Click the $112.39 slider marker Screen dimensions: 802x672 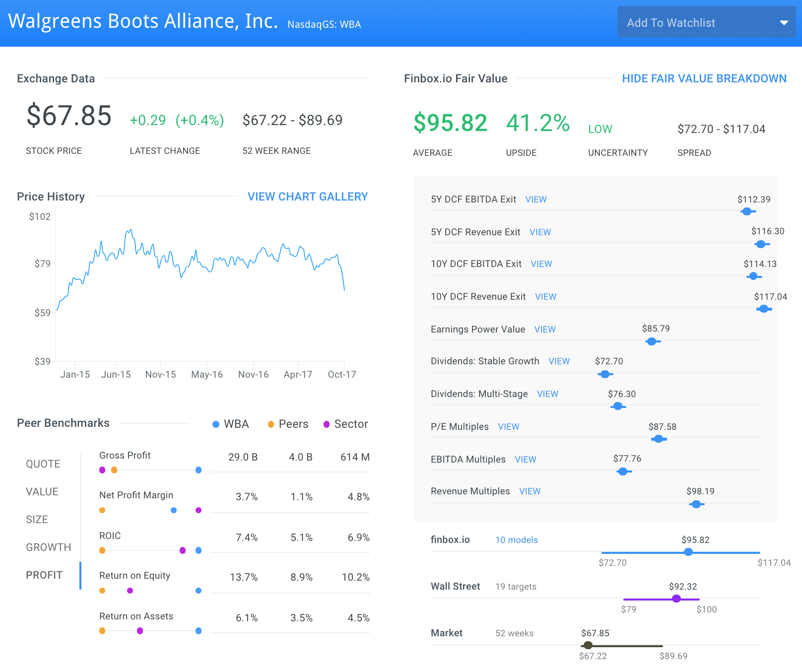[747, 211]
